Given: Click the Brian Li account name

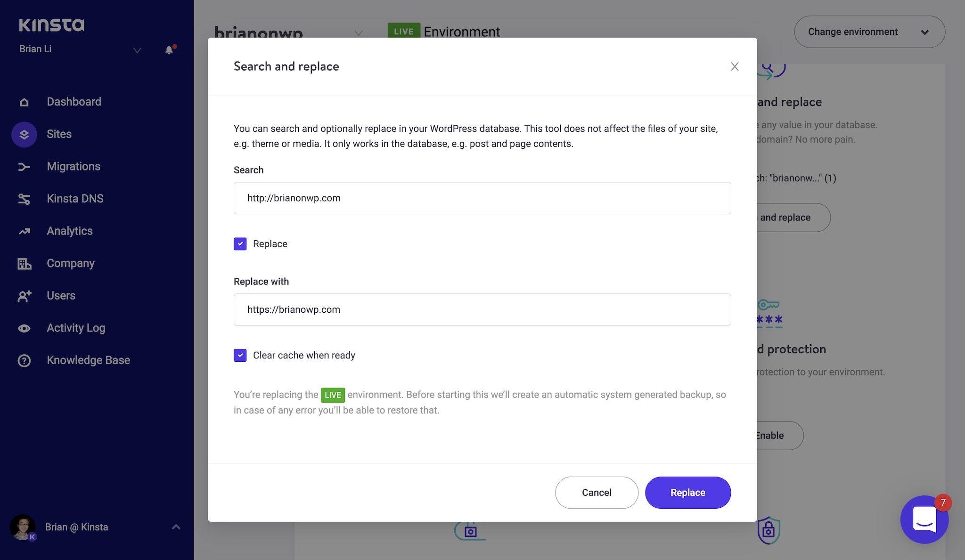Looking at the screenshot, I should tap(35, 49).
